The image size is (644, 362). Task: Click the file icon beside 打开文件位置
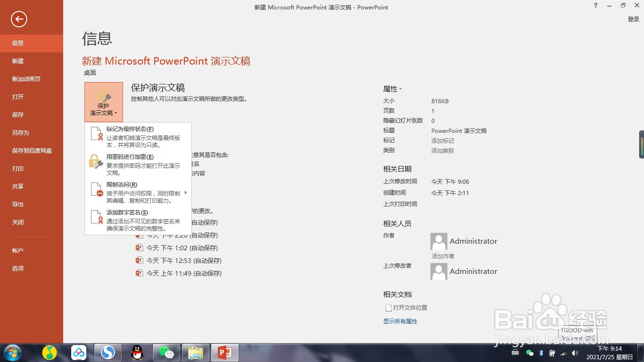pos(388,308)
